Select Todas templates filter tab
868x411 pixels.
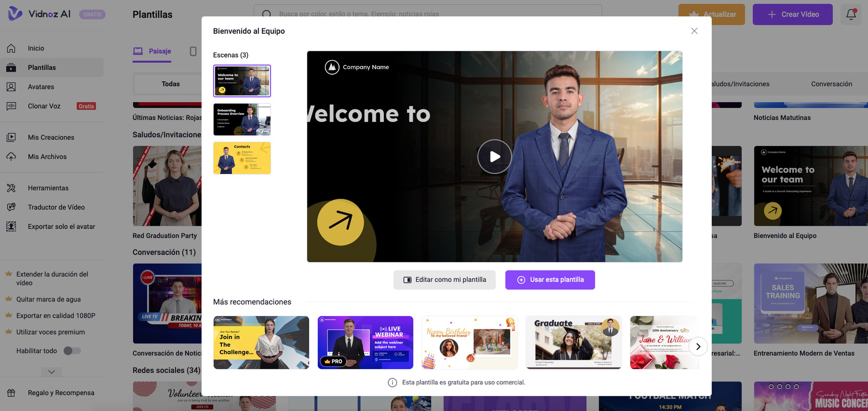(x=170, y=84)
